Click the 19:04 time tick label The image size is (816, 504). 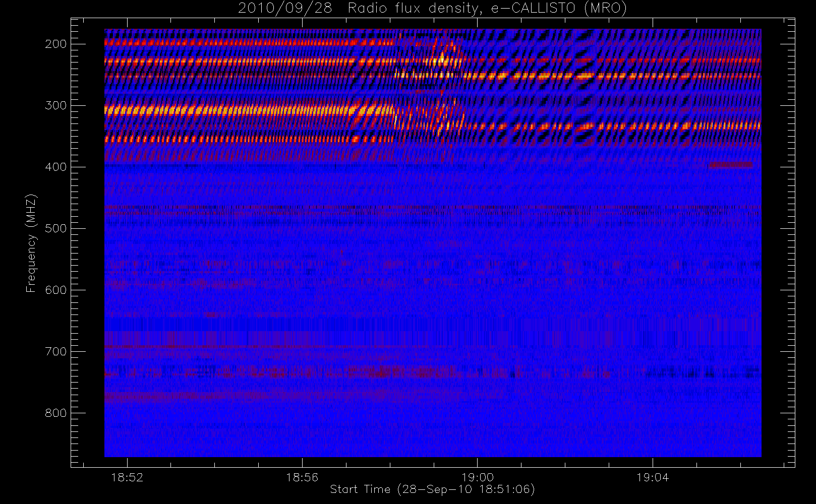[x=653, y=477]
